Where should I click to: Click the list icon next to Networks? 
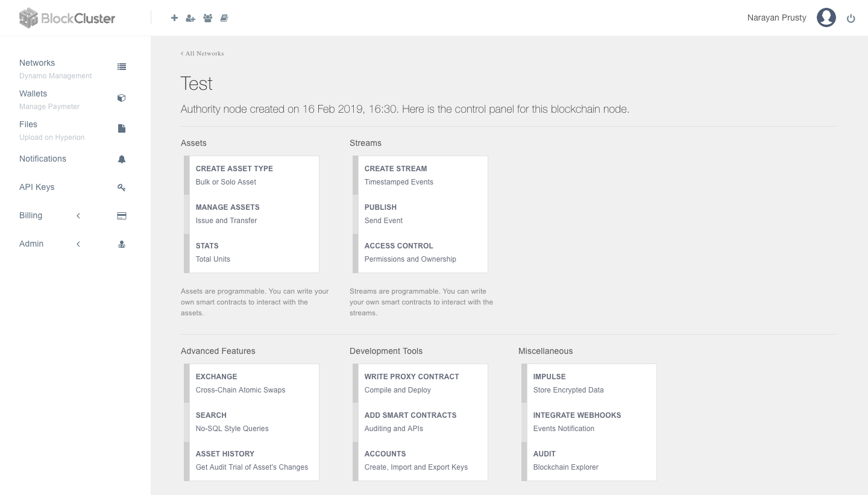pos(122,66)
